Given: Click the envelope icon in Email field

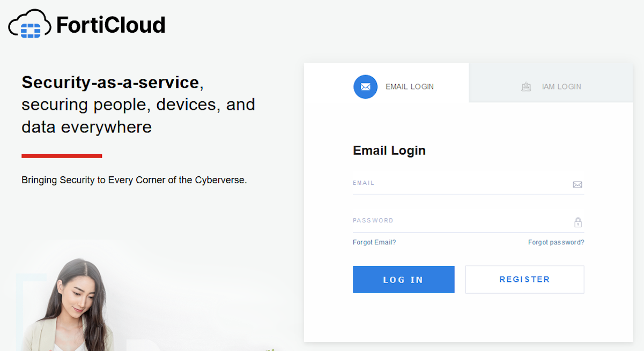Looking at the screenshot, I should coord(578,185).
